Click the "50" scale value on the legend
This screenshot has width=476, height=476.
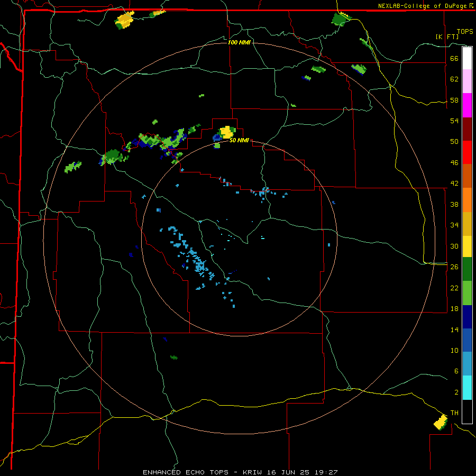454,142
